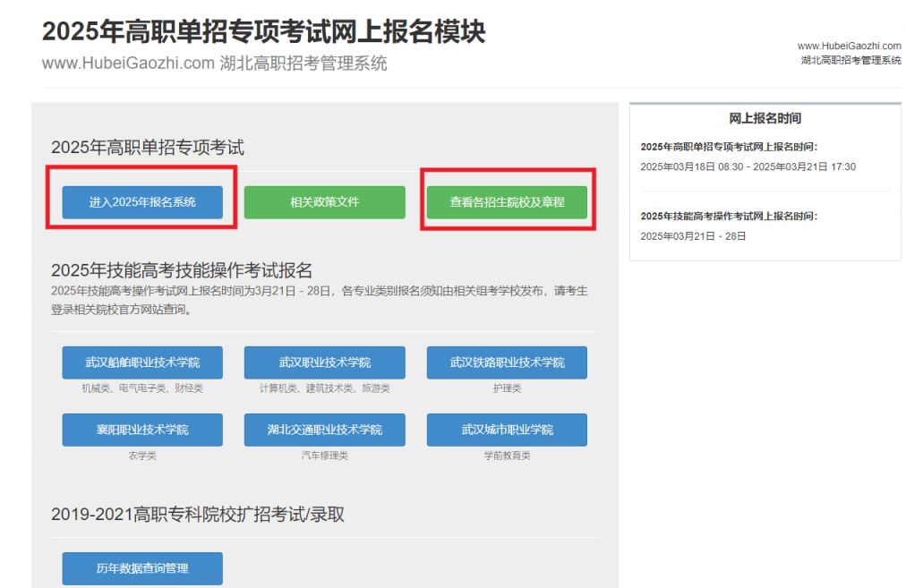Open 襄阳职业技术学院 registration button
The width and height of the screenshot is (906, 588).
click(x=142, y=430)
